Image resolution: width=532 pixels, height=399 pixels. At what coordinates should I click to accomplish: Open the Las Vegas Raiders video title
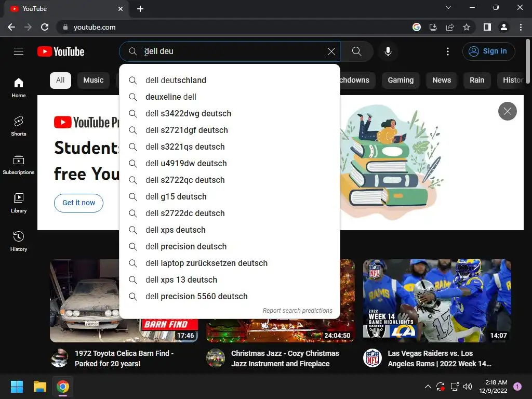[440, 358]
